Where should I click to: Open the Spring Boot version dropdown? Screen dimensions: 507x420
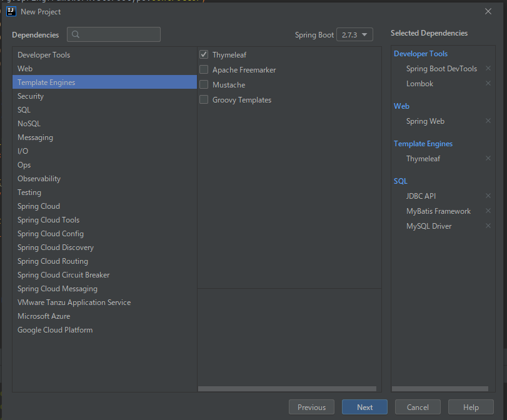pyautogui.click(x=354, y=34)
